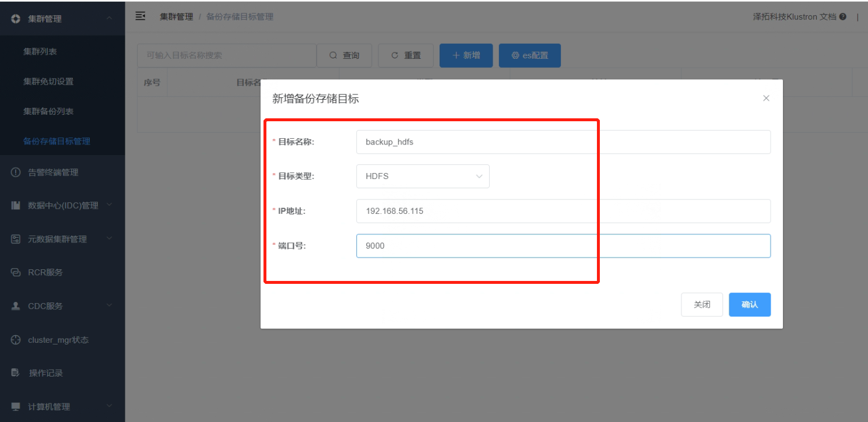Click the 操作记录 icon

tap(16, 373)
